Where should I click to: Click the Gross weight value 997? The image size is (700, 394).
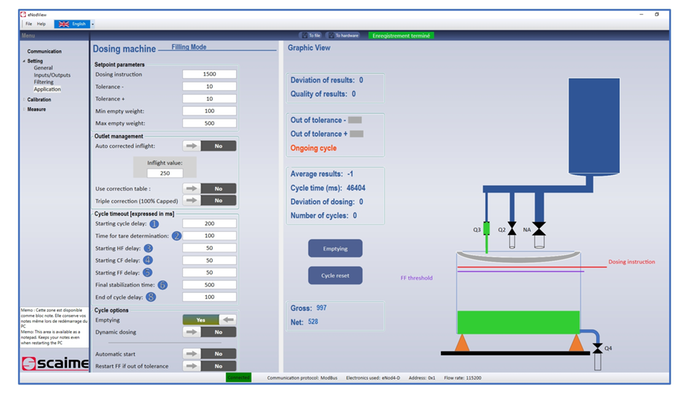click(321, 308)
